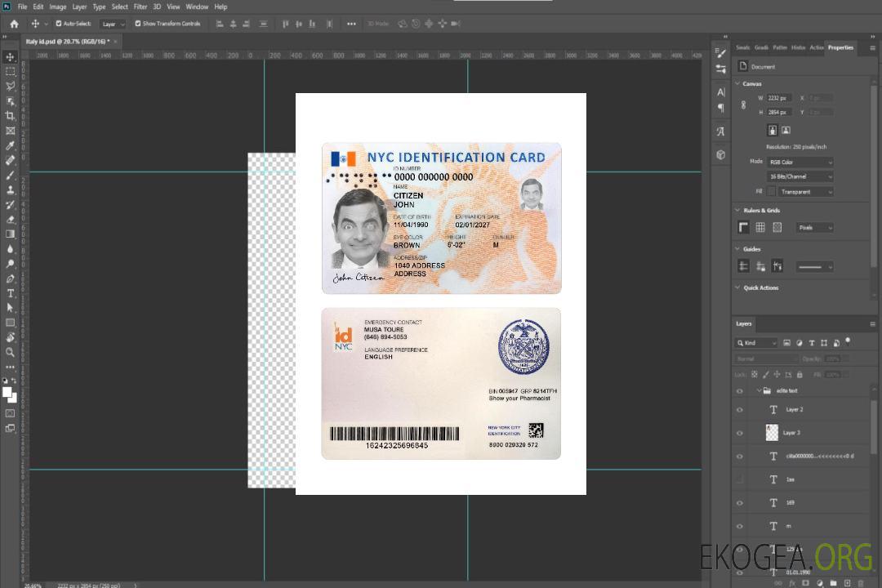Select the Gradient tool
The image size is (882, 588).
pos(10,234)
